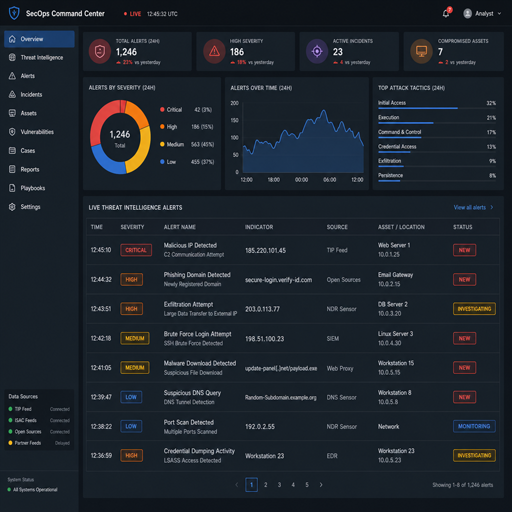Click the ISAC Feeds data source entry
The image size is (512, 512).
coord(39,420)
